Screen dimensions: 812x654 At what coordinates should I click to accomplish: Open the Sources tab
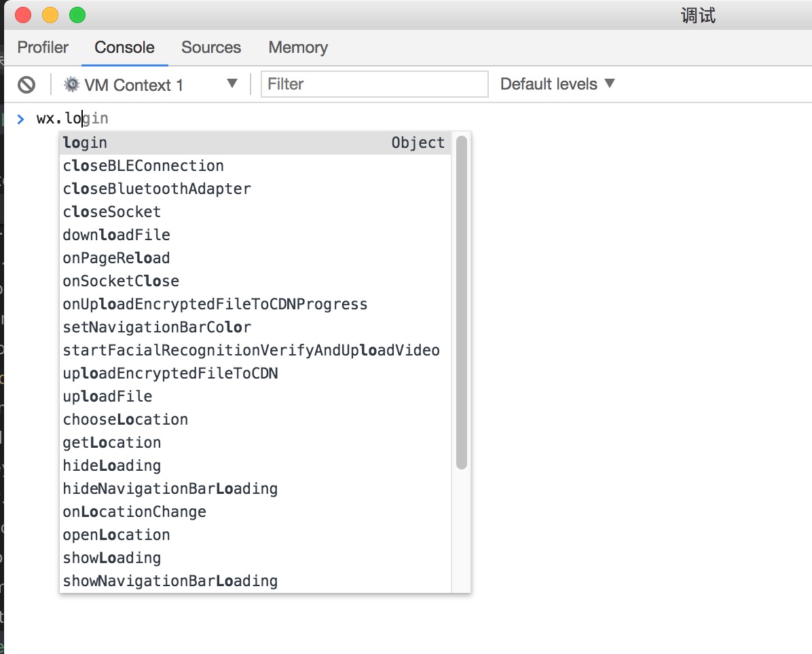point(211,47)
